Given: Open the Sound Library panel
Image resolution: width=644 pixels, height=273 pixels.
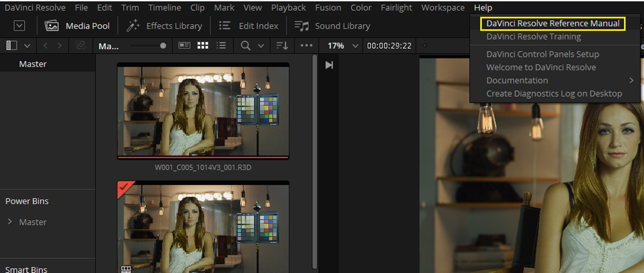Looking at the screenshot, I should (332, 26).
